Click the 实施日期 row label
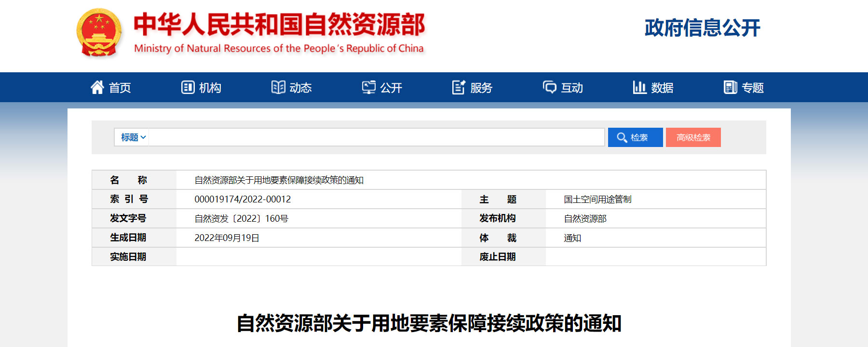Viewport: 868px width, 347px height. pyautogui.click(x=128, y=257)
